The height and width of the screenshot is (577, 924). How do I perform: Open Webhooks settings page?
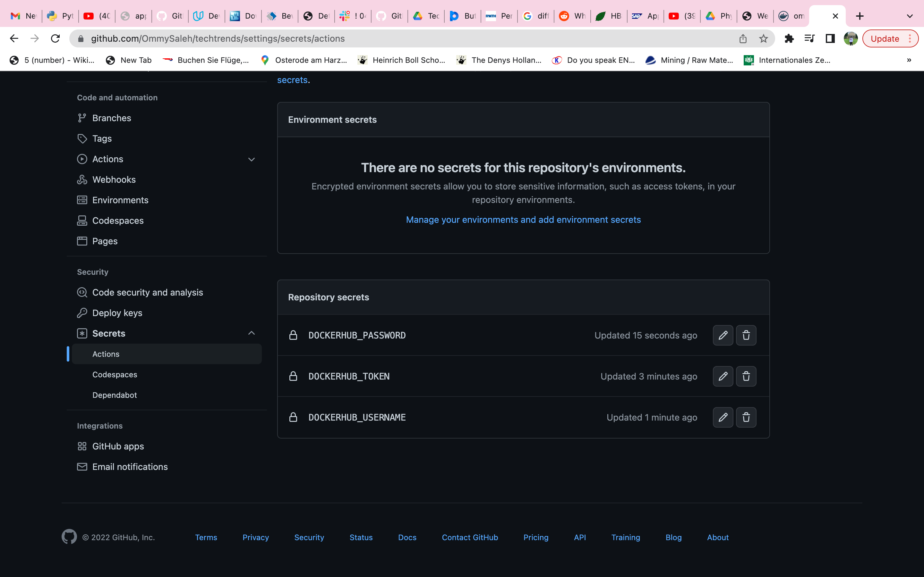(114, 180)
